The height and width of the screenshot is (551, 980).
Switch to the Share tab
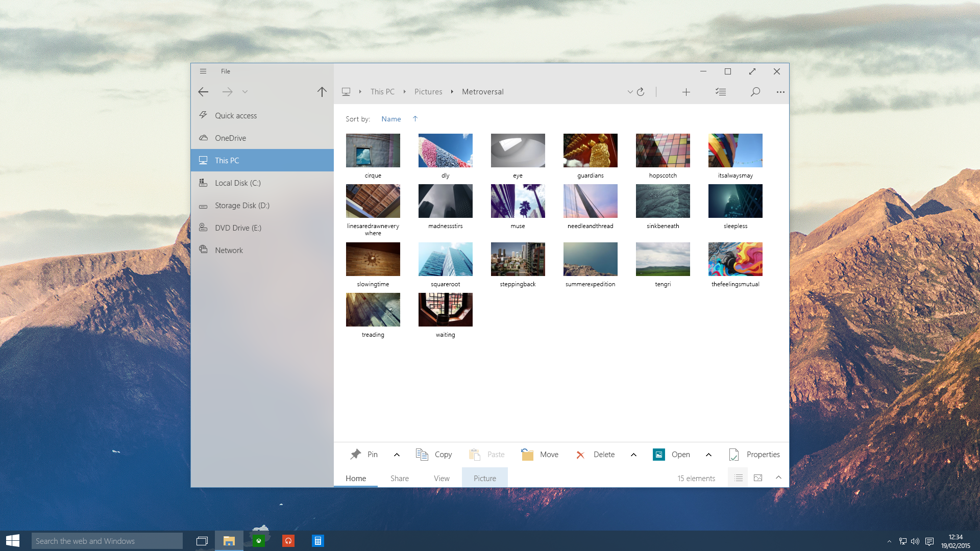[400, 478]
